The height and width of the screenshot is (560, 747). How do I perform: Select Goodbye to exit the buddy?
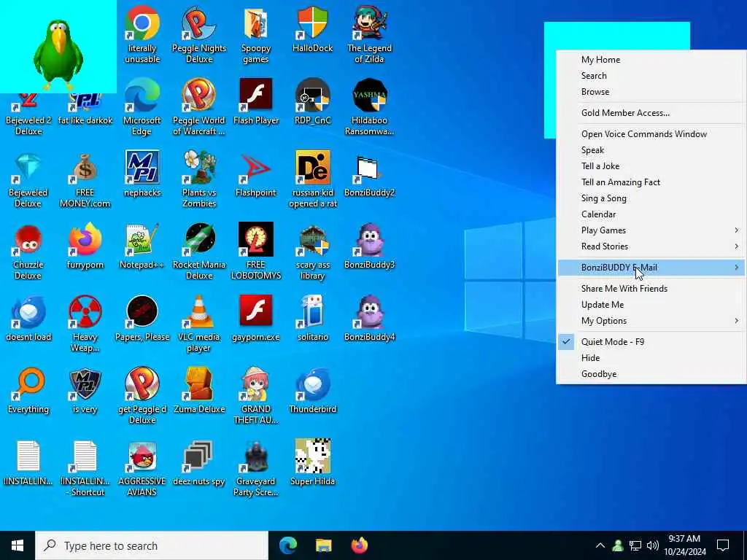click(651, 374)
